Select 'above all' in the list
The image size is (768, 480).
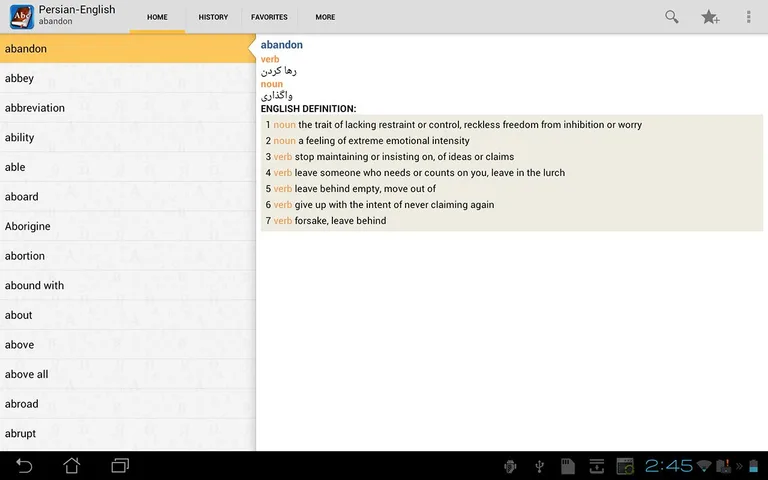(128, 374)
